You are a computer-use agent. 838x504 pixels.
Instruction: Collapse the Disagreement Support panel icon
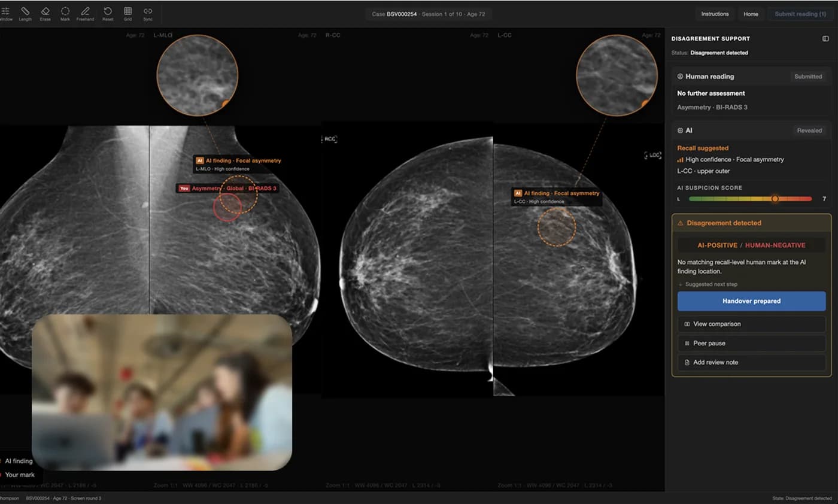(x=825, y=38)
